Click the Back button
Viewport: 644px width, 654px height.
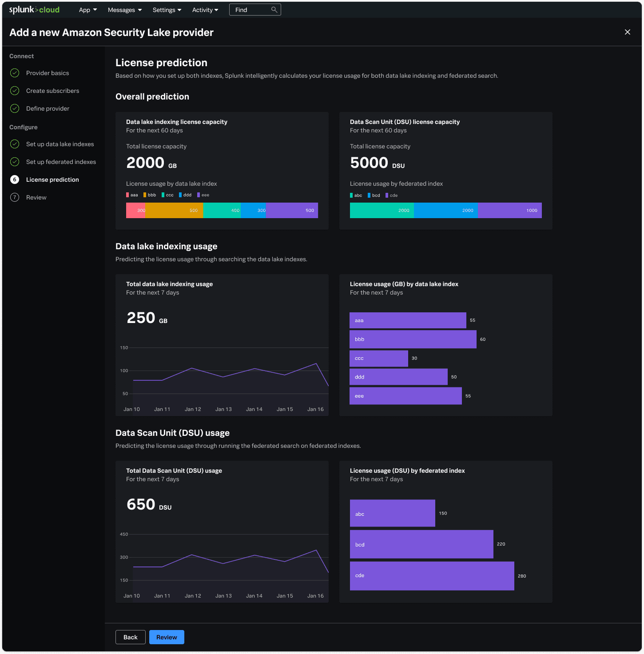pyautogui.click(x=131, y=637)
